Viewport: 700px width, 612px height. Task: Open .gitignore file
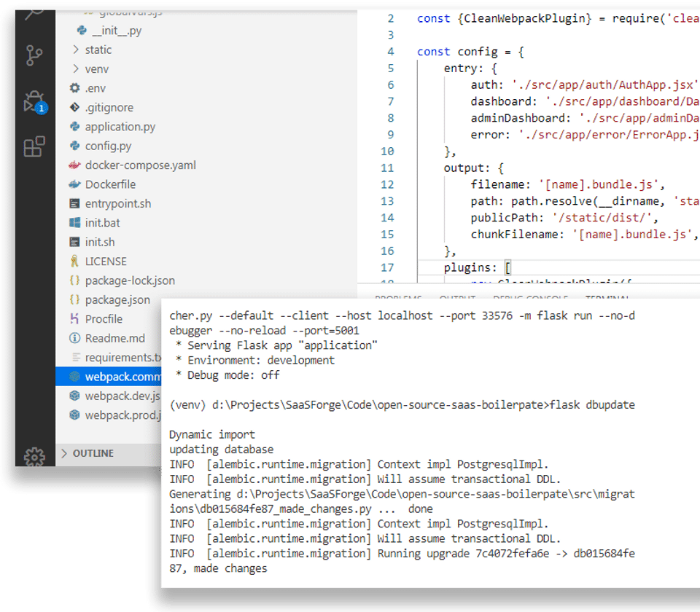click(x=109, y=108)
